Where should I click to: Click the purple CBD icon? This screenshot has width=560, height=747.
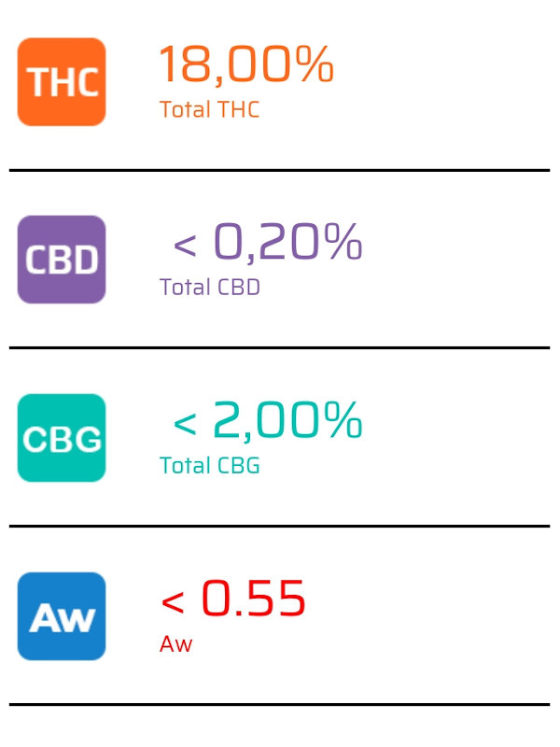(x=62, y=260)
